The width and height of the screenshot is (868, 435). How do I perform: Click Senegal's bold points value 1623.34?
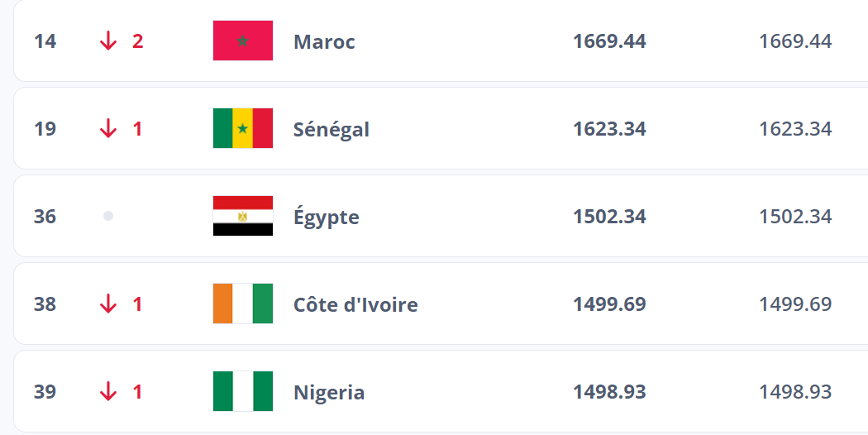[609, 129]
